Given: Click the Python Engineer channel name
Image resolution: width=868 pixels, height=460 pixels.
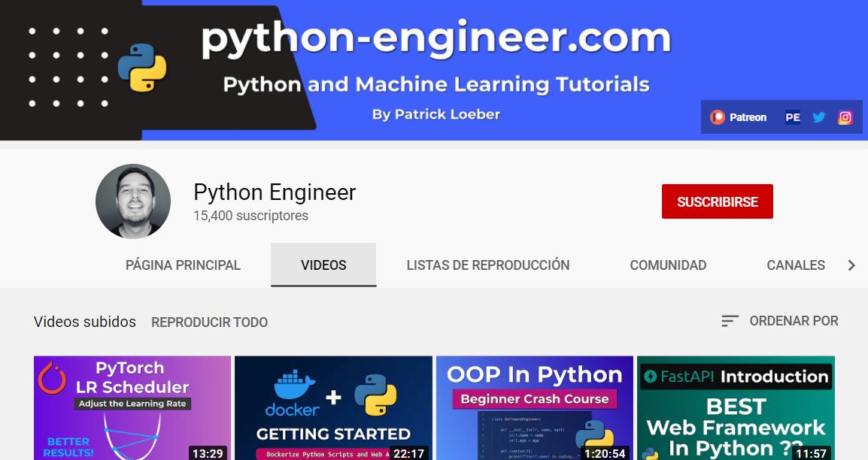Looking at the screenshot, I should pos(275,192).
